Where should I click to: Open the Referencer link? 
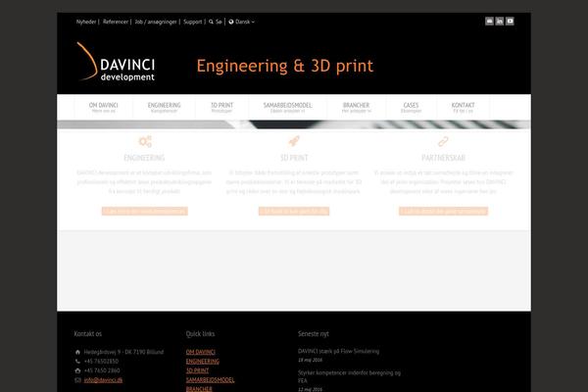[x=116, y=22]
